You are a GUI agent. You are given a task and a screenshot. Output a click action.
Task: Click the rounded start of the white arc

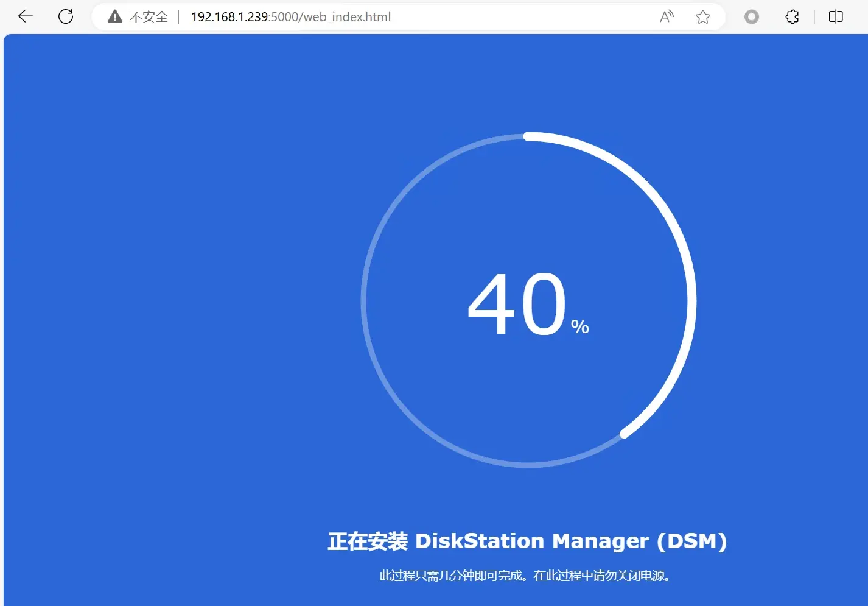(528, 136)
